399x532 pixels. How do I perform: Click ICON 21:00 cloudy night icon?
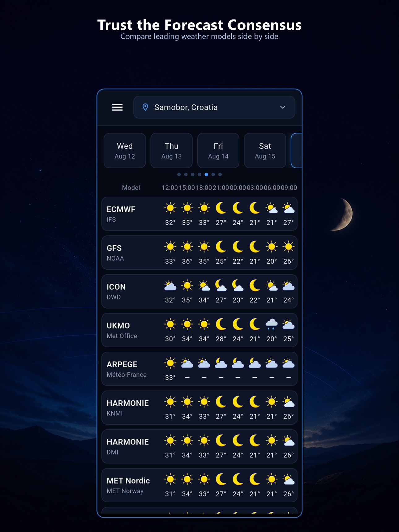tap(221, 285)
